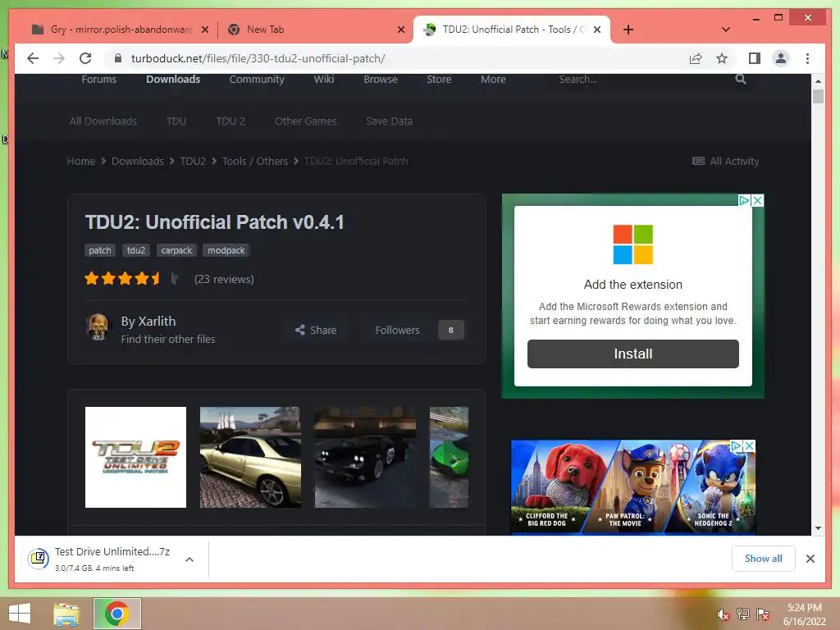Open the Wiki nav item
840x630 pixels.
click(323, 80)
